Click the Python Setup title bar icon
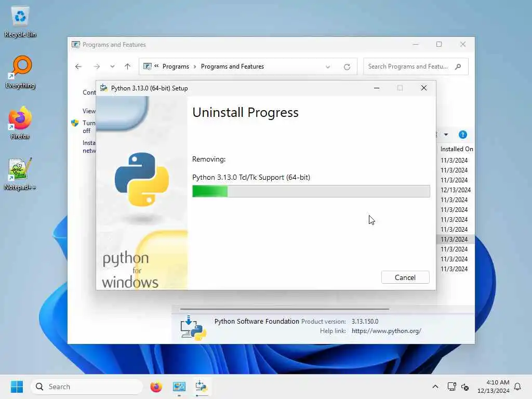The width and height of the screenshot is (532, 399). [104, 88]
